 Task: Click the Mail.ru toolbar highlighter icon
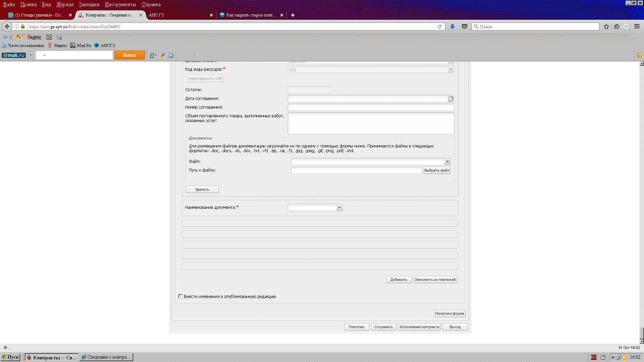point(162,55)
